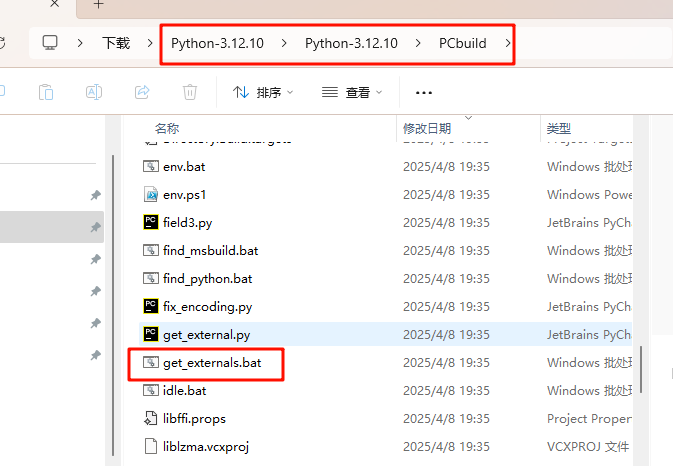
Task: Click the rename icon in toolbar
Action: tap(94, 92)
